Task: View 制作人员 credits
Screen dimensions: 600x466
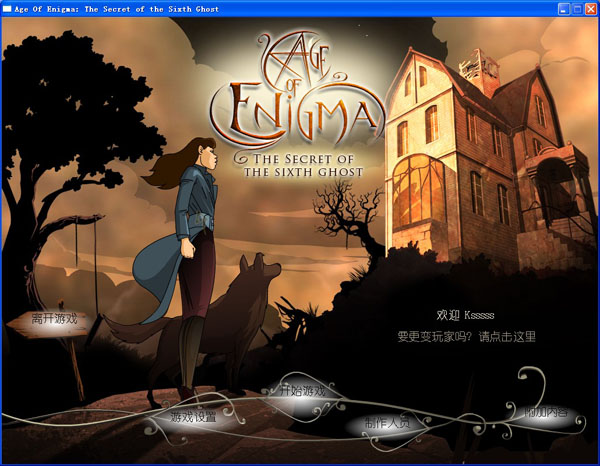Action: pos(387,422)
